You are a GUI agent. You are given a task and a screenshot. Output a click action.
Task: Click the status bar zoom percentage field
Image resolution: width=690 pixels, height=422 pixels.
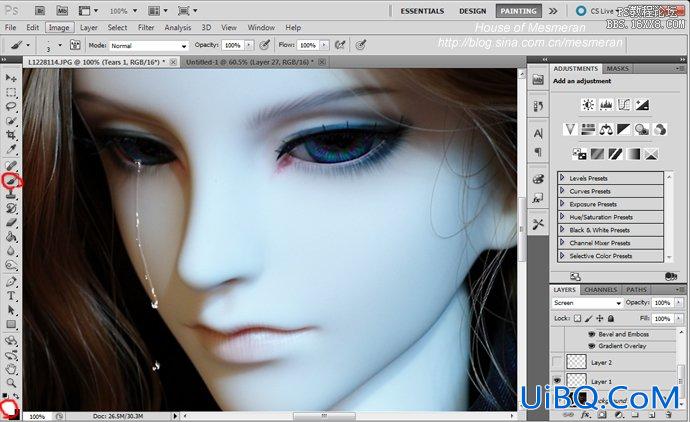(37, 416)
